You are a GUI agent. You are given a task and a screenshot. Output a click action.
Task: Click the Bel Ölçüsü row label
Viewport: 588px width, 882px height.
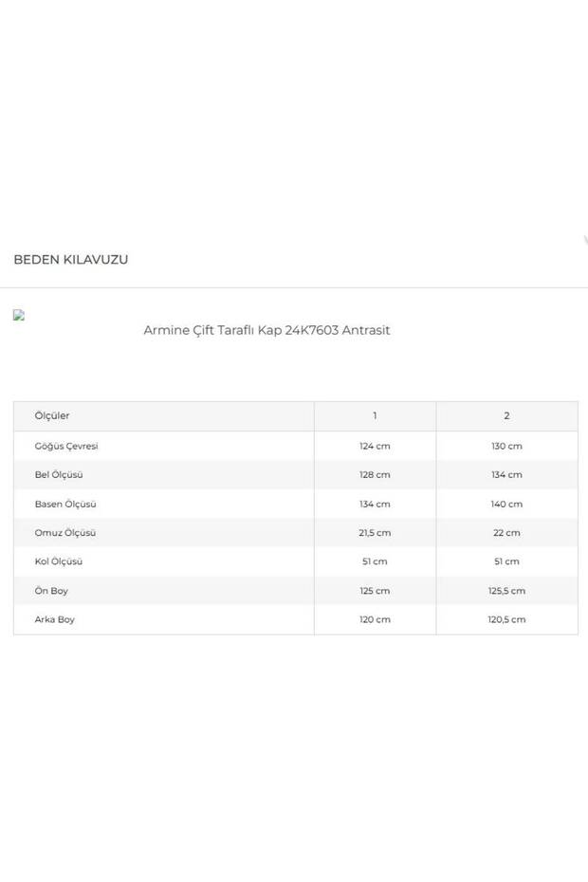coord(59,475)
